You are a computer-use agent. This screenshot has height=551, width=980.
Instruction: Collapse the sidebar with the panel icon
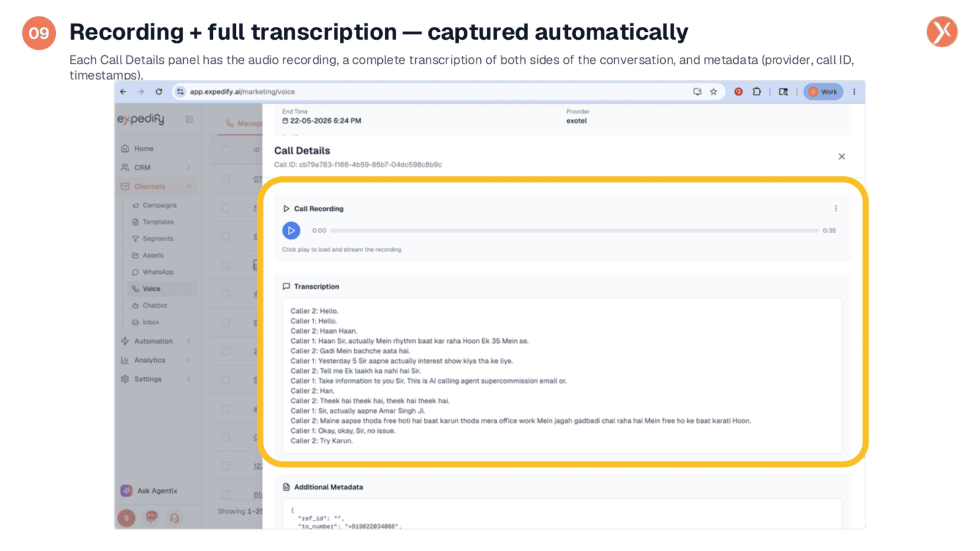point(189,119)
